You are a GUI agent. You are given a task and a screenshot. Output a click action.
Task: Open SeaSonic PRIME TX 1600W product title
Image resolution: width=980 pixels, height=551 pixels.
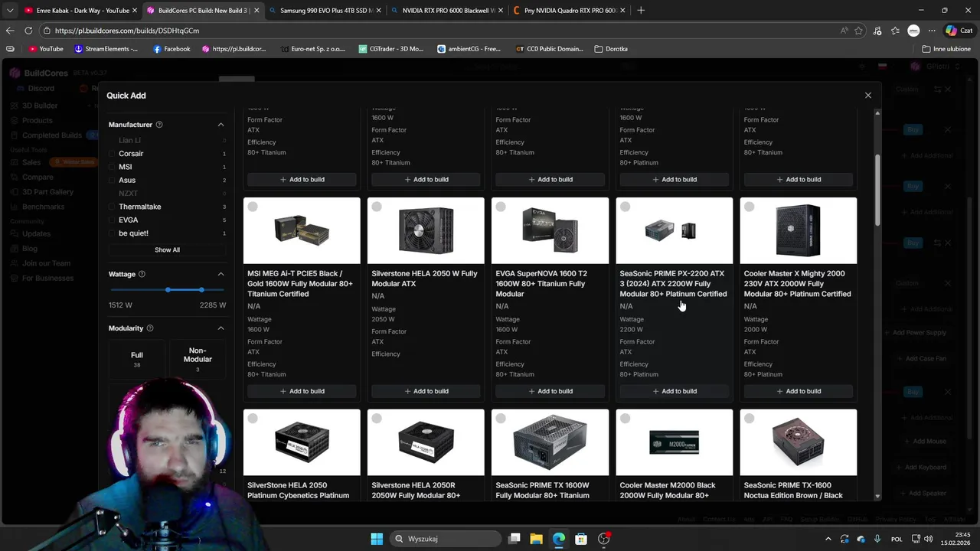(x=542, y=491)
